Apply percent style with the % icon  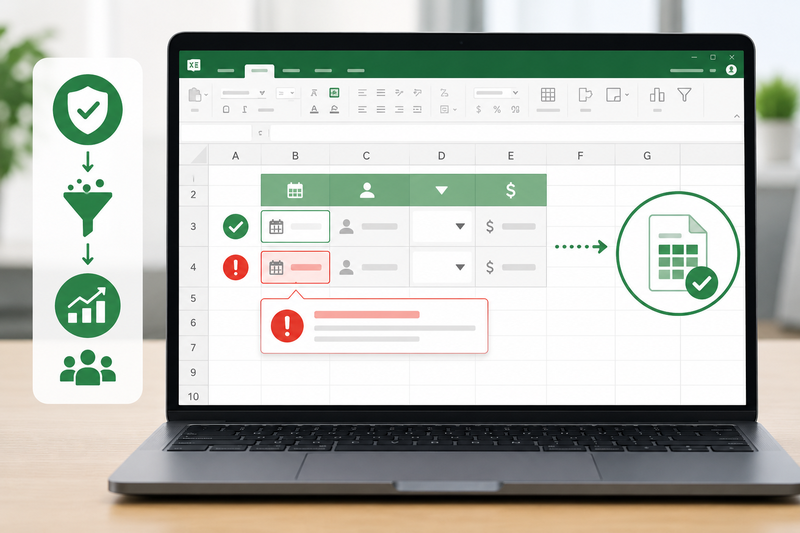pos(497,109)
